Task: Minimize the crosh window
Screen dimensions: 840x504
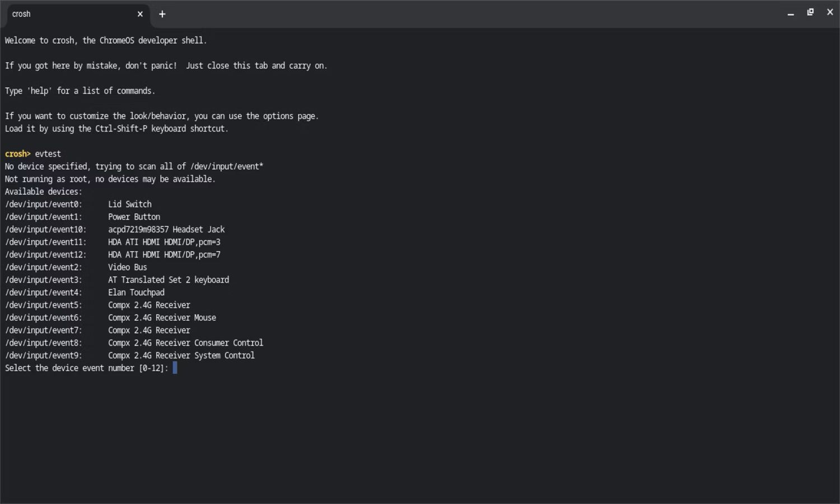Action: point(791,13)
